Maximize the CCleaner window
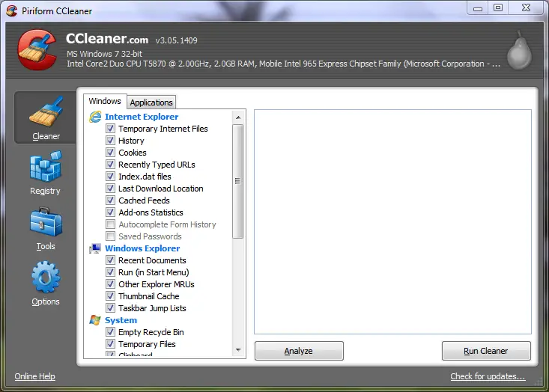This screenshot has height=392, width=549. [x=498, y=7]
